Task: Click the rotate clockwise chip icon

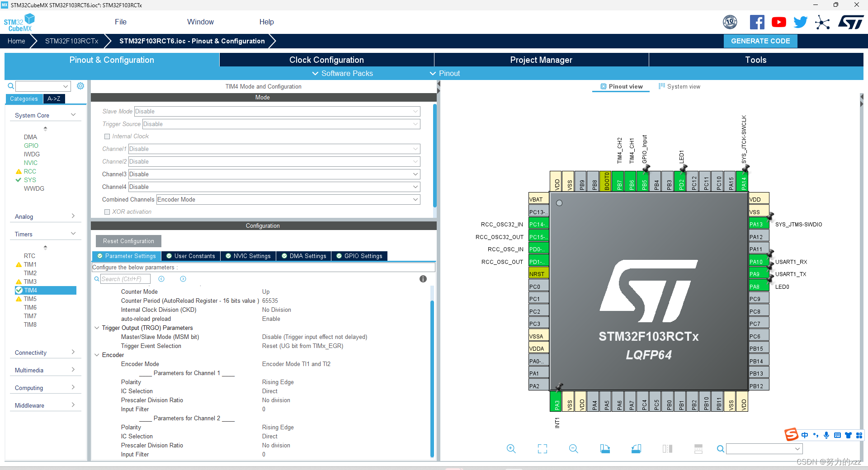Action: (605, 449)
